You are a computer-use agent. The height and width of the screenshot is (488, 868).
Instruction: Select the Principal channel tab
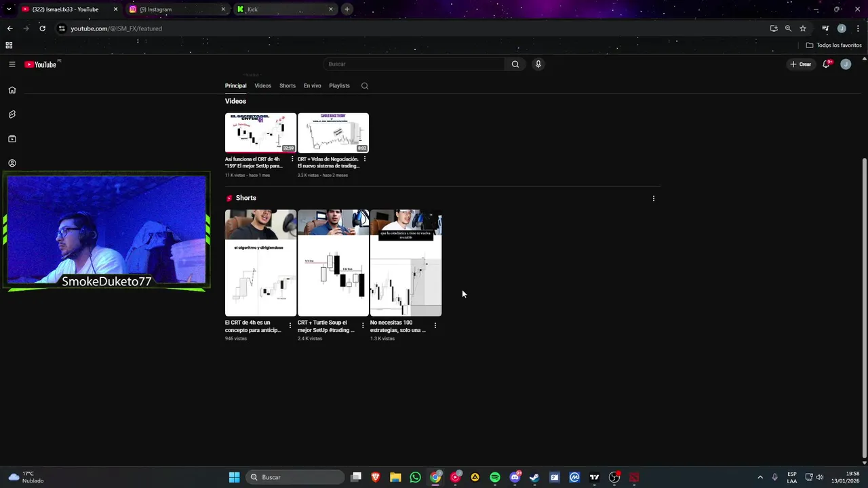click(x=236, y=86)
